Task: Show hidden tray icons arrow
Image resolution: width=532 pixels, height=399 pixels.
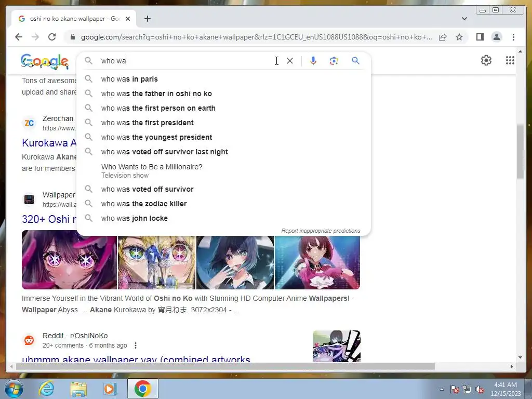Action: [442, 389]
